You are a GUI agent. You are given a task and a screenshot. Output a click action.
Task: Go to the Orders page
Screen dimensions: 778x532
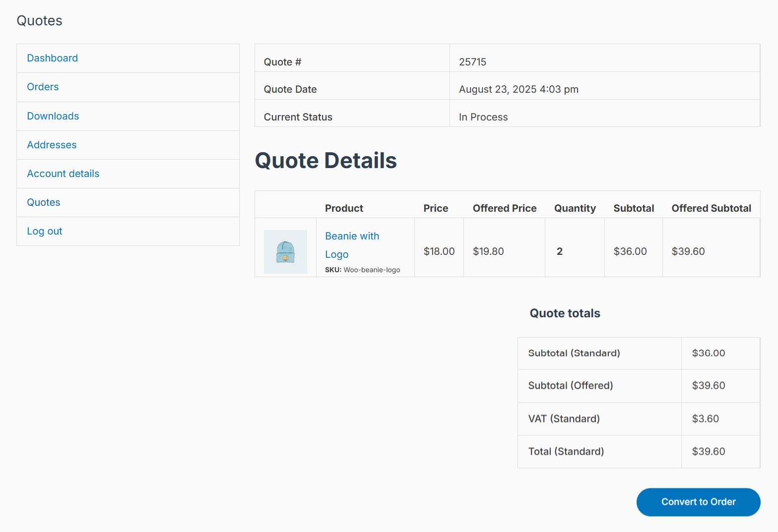point(43,87)
